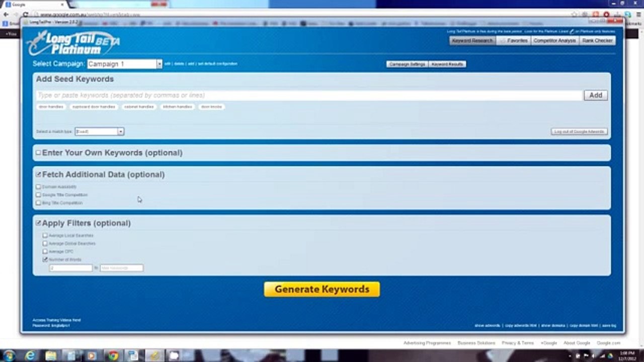Viewport: 644px width, 362px height.
Task: Remove the 'door handles' seed keyword tag
Action: tap(51, 107)
